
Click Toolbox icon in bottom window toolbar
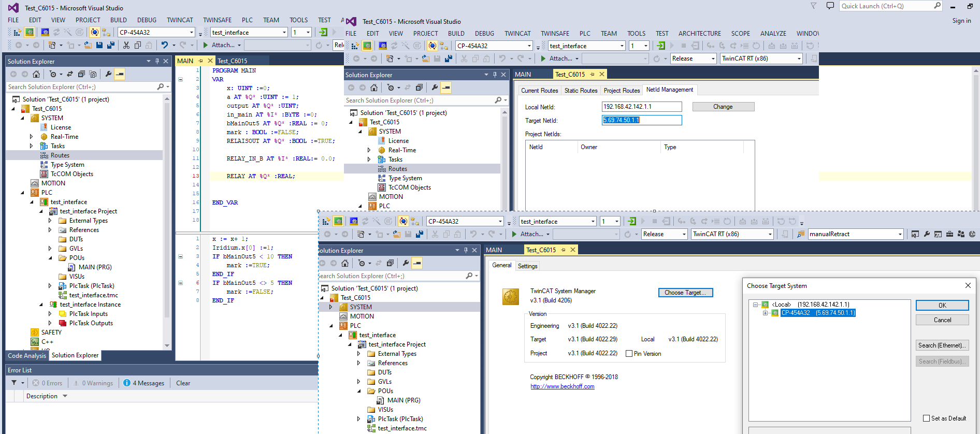point(949,234)
